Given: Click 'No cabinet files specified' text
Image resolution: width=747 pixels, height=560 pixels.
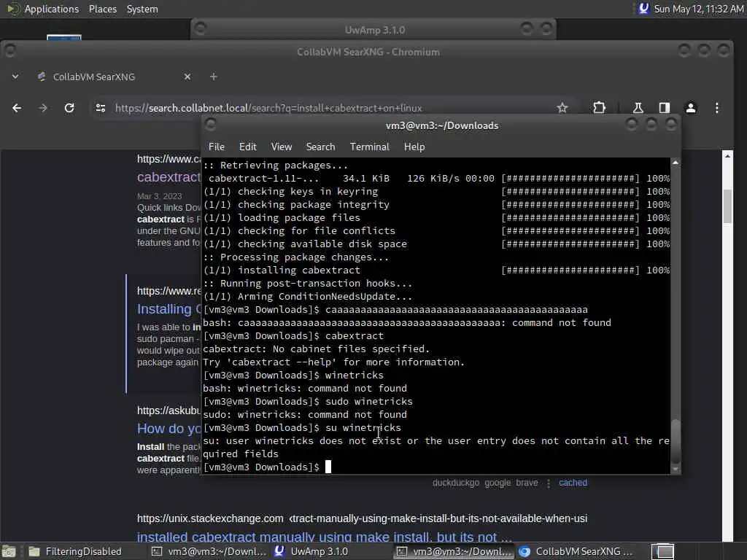Looking at the screenshot, I should pos(351,349).
